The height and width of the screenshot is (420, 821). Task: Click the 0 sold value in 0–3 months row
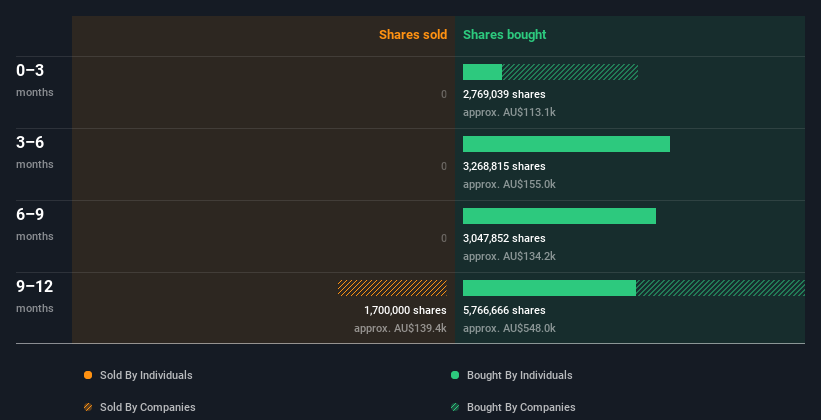[444, 94]
